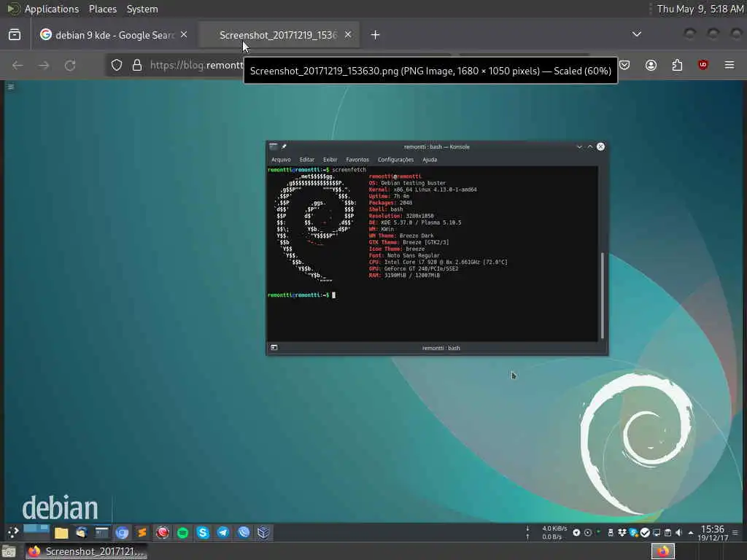This screenshot has width=747, height=560.
Task: Open Firefox View from the tab bar
Action: pos(15,35)
